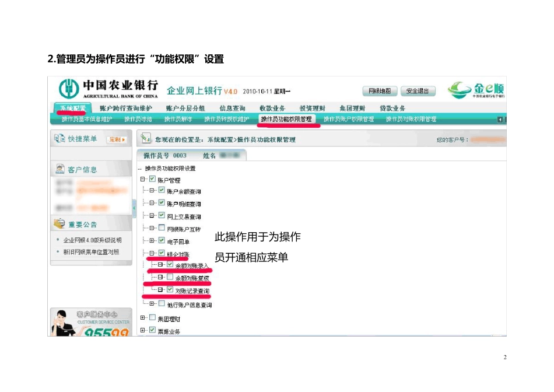Select 操作员基本信息维护 submenu
Viewport: 554px width, 392px height.
click(x=87, y=119)
